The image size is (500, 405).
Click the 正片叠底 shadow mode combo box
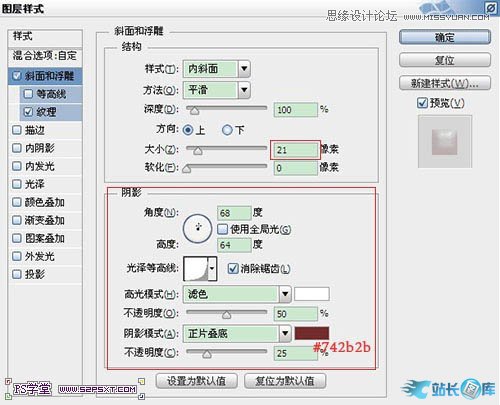pyautogui.click(x=237, y=333)
